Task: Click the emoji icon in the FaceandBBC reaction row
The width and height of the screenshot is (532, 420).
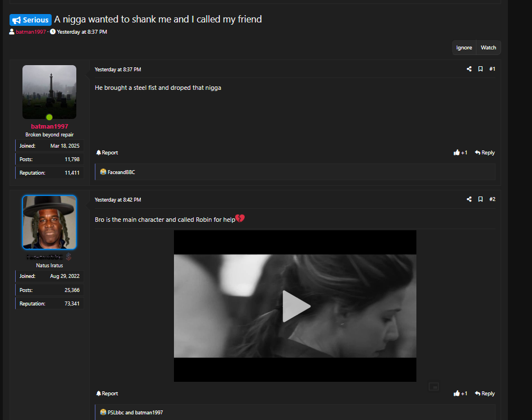Action: pyautogui.click(x=102, y=172)
